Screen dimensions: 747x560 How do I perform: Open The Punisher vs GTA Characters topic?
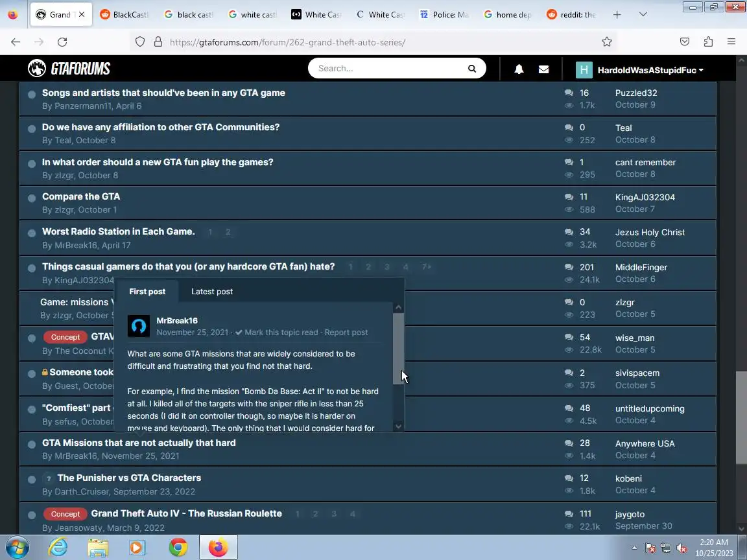(129, 478)
